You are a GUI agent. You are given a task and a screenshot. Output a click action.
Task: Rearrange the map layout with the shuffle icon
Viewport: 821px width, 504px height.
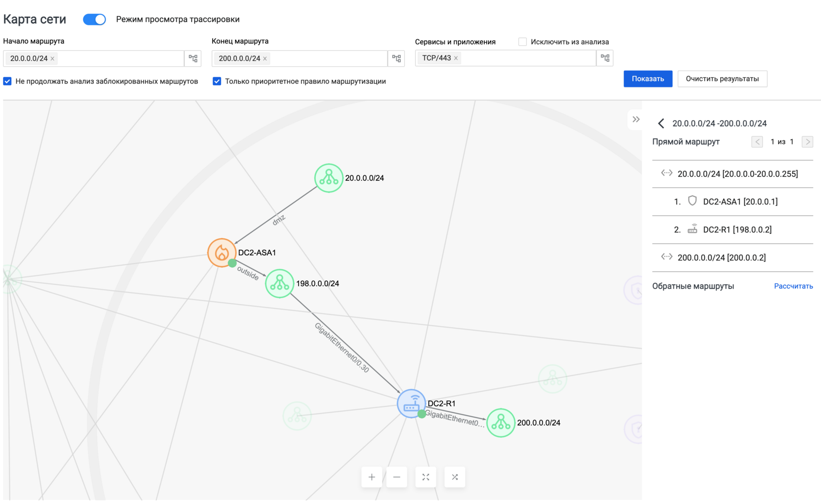[455, 477]
